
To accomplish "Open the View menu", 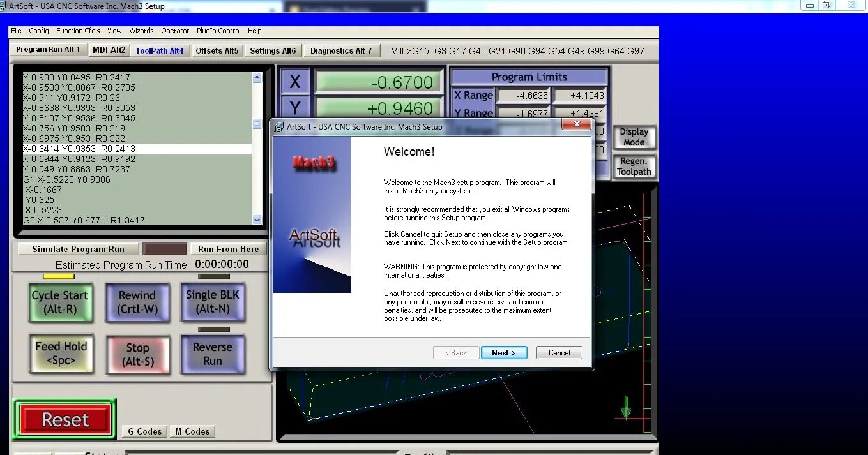I will [114, 31].
